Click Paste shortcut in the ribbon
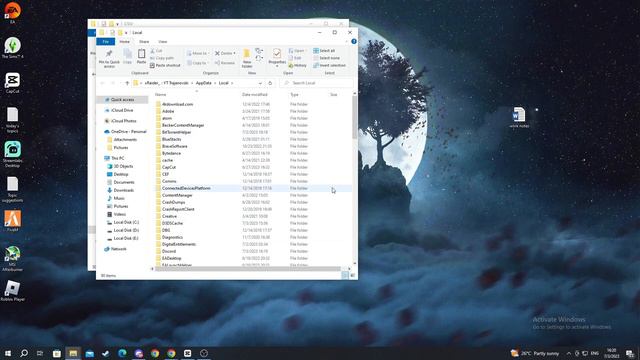640x360 pixels. (x=165, y=65)
